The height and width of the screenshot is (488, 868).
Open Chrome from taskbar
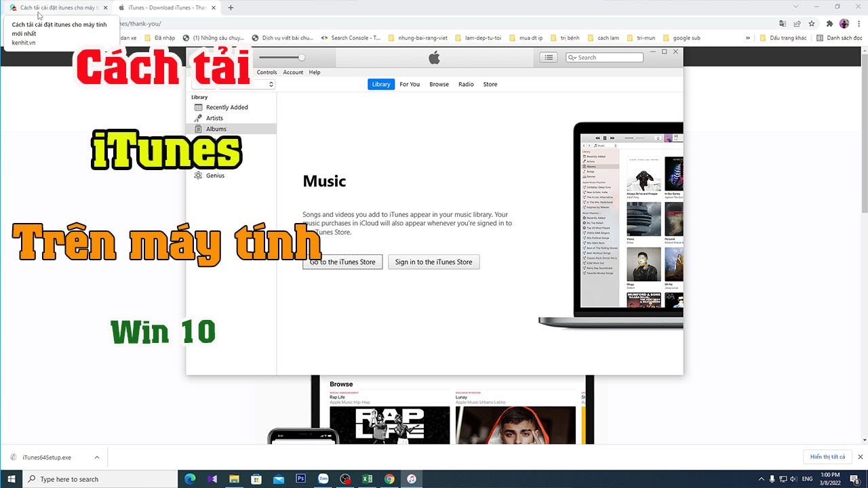click(x=389, y=479)
